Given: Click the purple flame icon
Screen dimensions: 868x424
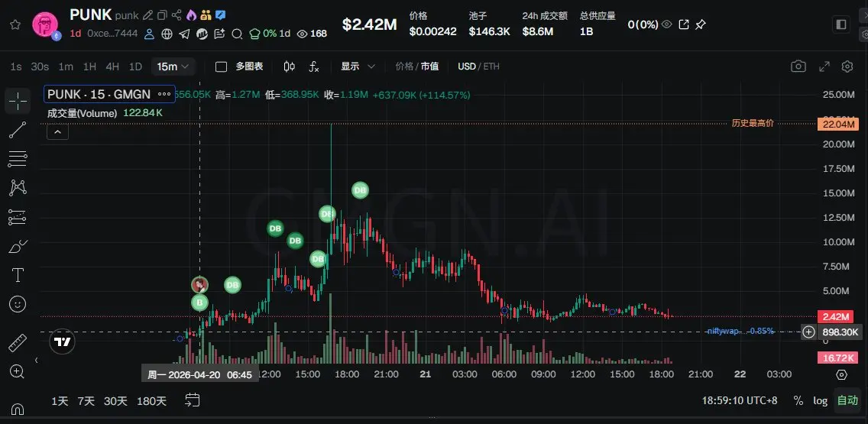Looking at the screenshot, I should (191, 15).
